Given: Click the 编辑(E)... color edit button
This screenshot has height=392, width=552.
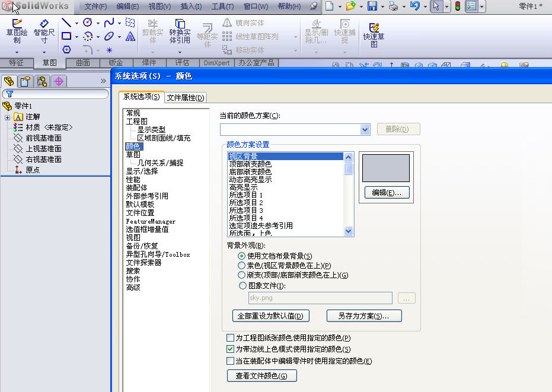Looking at the screenshot, I should point(387,193).
